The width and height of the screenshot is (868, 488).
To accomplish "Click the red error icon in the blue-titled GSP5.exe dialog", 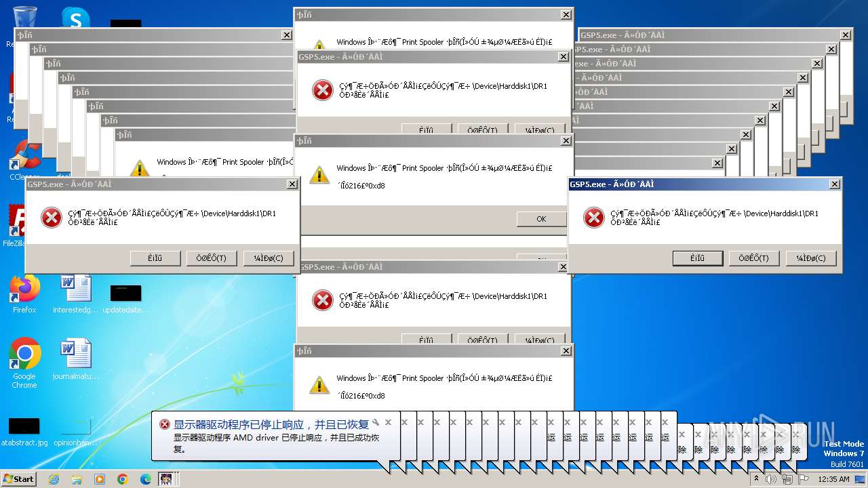I will click(594, 218).
